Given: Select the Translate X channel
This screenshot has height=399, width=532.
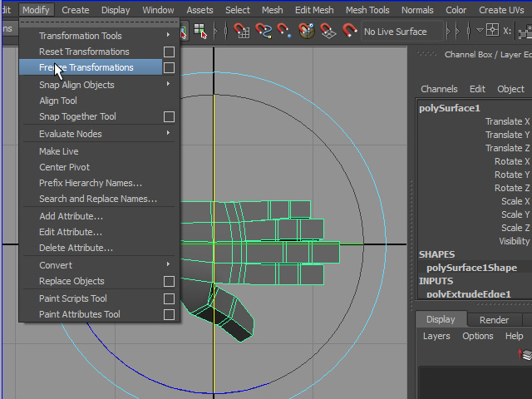Looking at the screenshot, I should pos(507,121).
